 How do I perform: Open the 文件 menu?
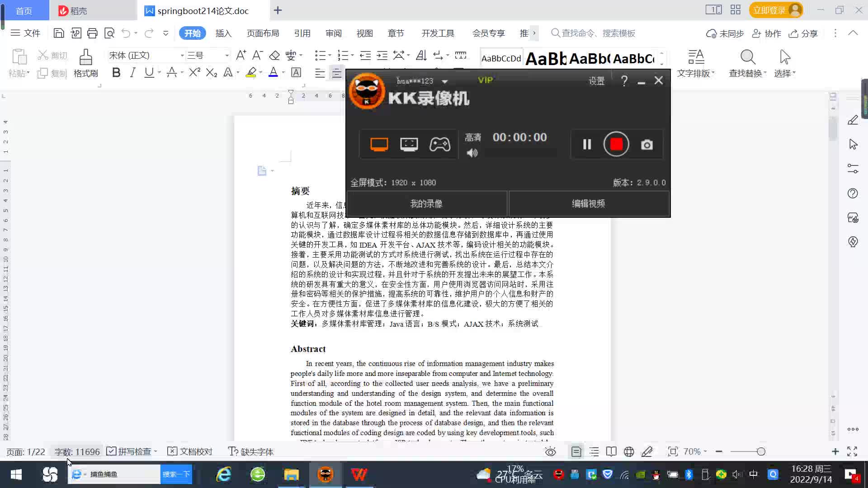pyautogui.click(x=26, y=33)
